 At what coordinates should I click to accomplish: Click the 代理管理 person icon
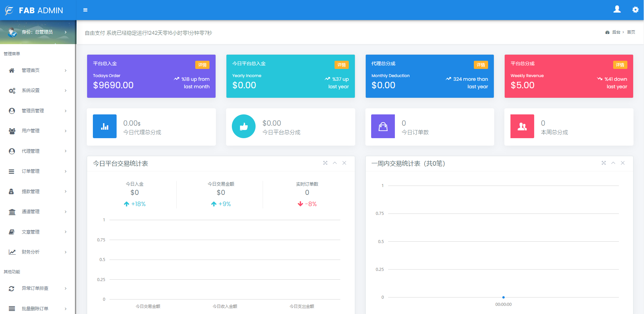pyautogui.click(x=12, y=151)
